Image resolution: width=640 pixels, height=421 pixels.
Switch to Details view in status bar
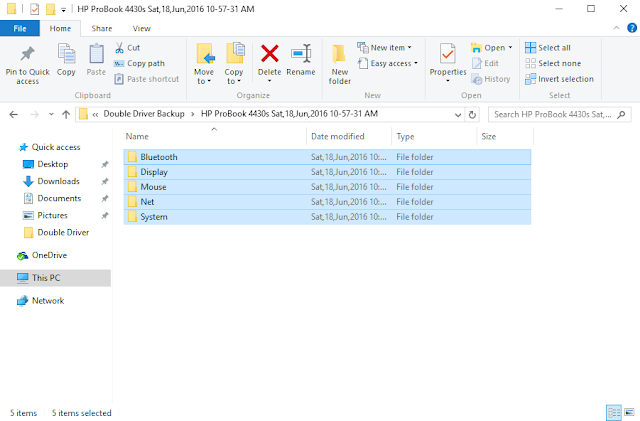coord(613,412)
